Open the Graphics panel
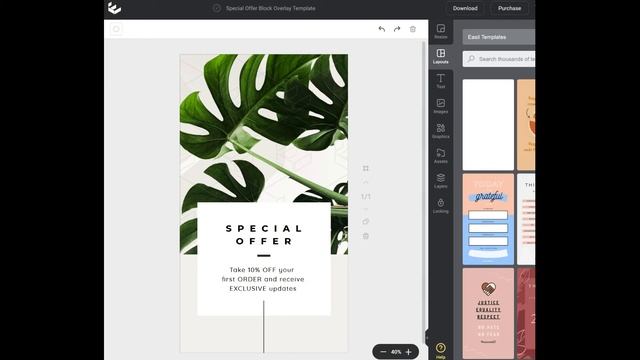Viewport: 640px width, 360px height. 441,131
